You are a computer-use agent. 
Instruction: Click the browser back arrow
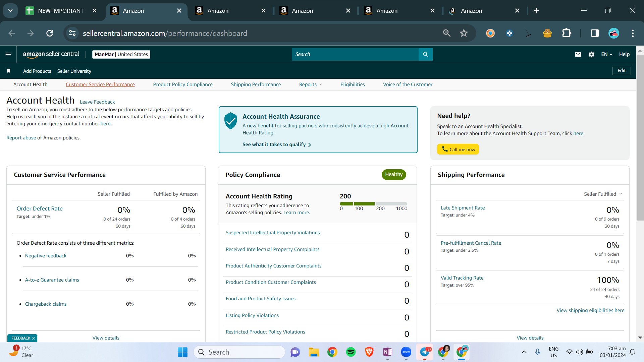[x=12, y=33]
